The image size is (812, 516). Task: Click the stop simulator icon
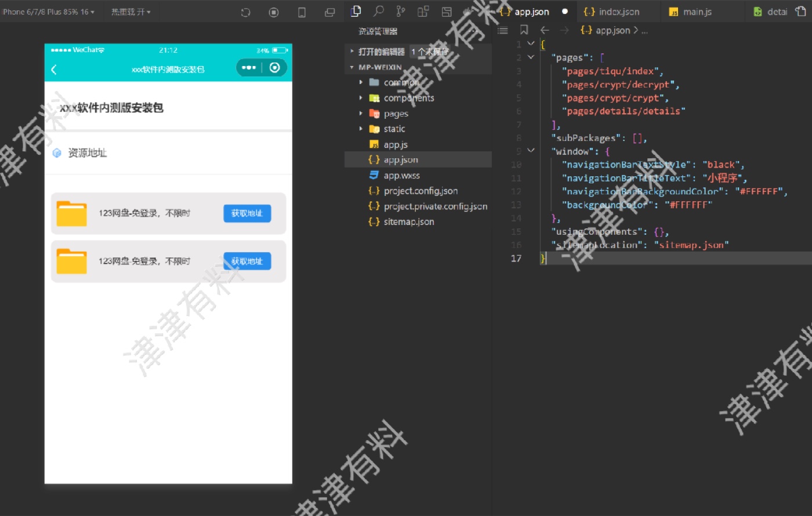click(x=274, y=12)
